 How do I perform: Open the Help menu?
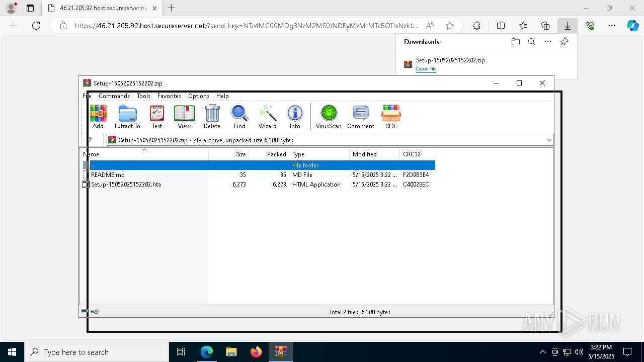click(x=222, y=96)
